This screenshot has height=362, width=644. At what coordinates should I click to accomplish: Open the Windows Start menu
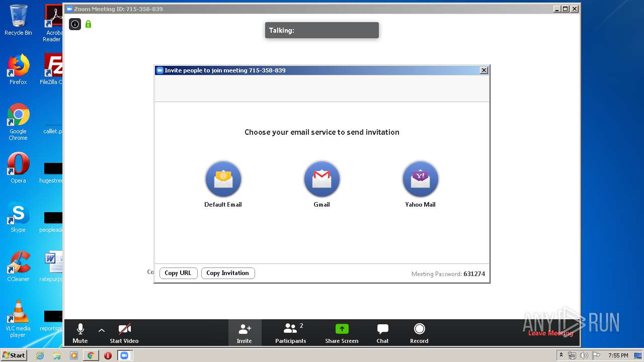[14, 355]
